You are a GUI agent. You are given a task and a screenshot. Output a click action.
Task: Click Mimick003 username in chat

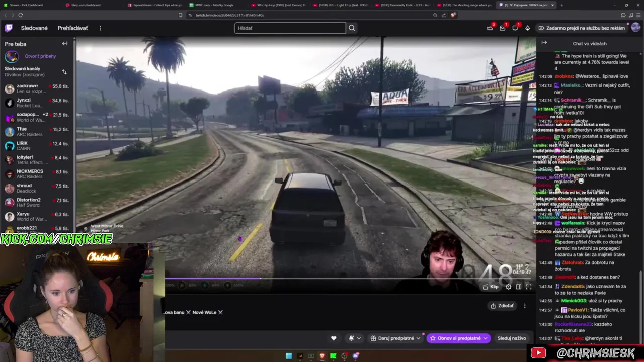click(x=574, y=301)
